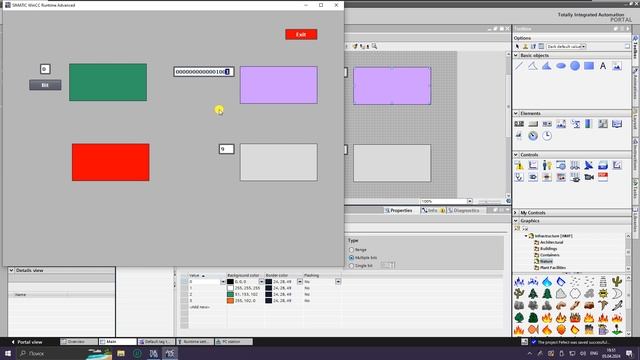Image resolution: width=640 pixels, height=360 pixels.
Task: Collapse the Details view panel
Action: (x=11, y=270)
